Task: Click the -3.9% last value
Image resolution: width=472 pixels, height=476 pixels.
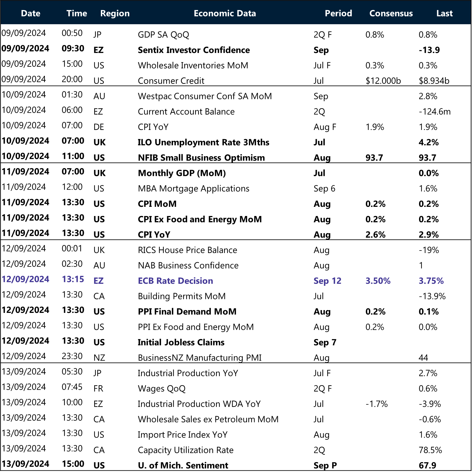Action: coord(430,404)
